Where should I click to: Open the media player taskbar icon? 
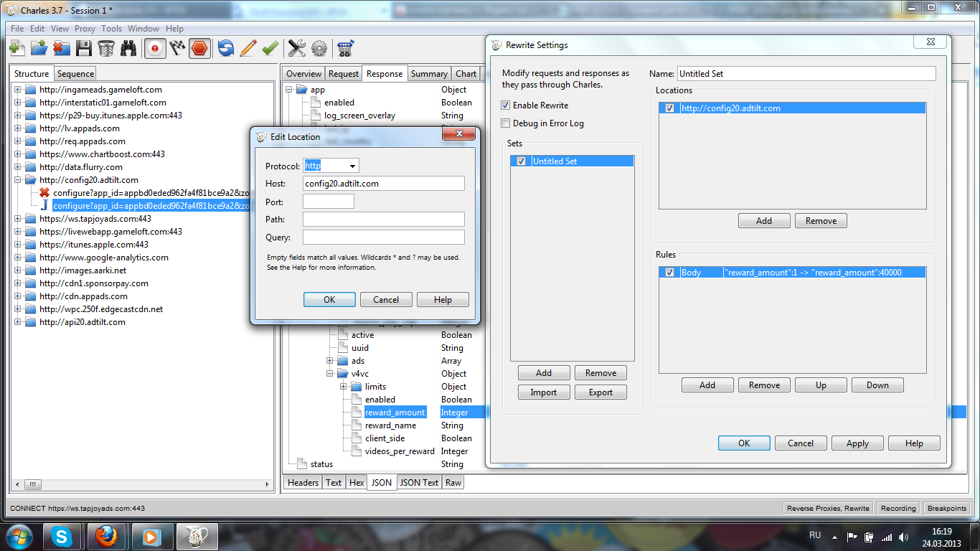tap(151, 536)
